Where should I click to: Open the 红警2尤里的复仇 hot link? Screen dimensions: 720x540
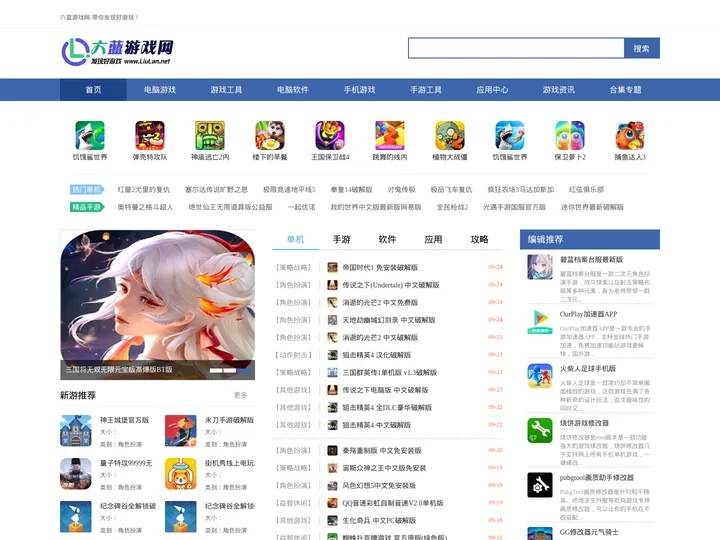(144, 189)
